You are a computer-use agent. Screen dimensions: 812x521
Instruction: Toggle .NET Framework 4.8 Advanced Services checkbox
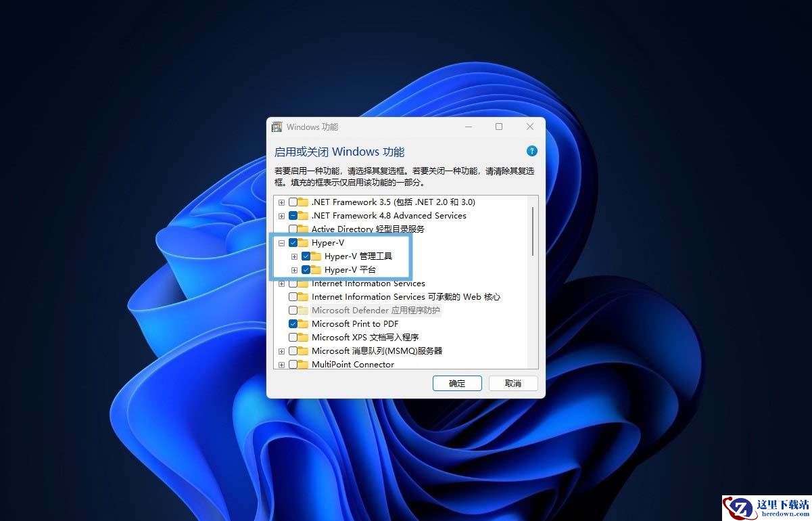point(293,215)
